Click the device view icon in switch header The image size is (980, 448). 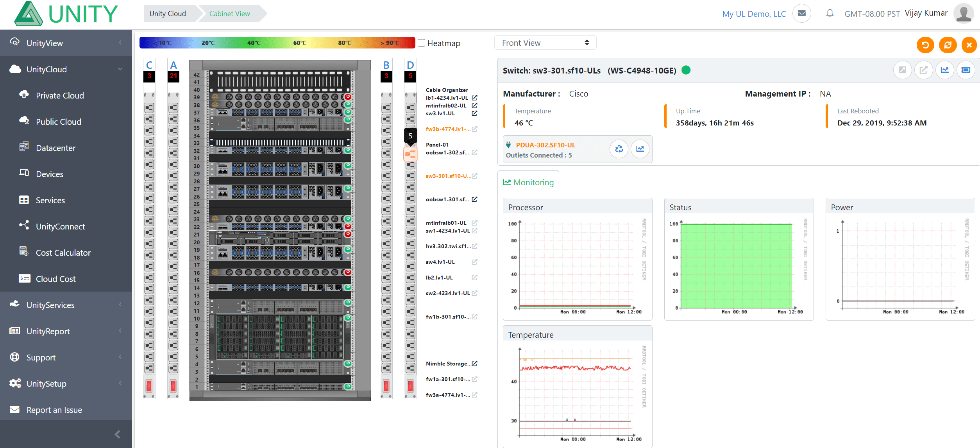[966, 70]
